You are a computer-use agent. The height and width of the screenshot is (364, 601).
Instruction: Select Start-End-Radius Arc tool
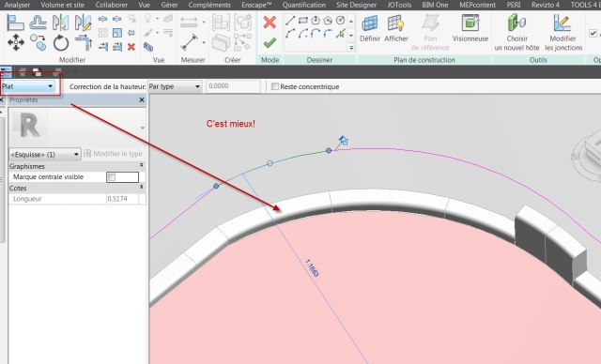tap(290, 34)
